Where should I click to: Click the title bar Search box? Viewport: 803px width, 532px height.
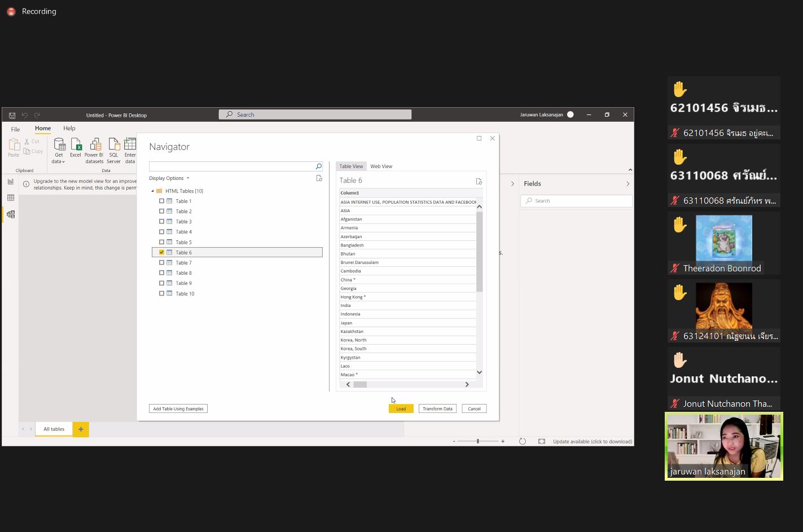point(315,115)
